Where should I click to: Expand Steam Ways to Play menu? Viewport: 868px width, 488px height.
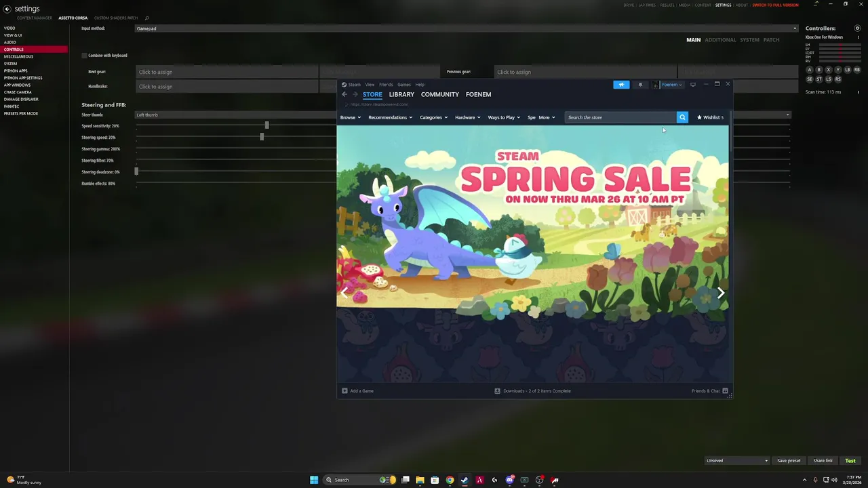pos(504,117)
